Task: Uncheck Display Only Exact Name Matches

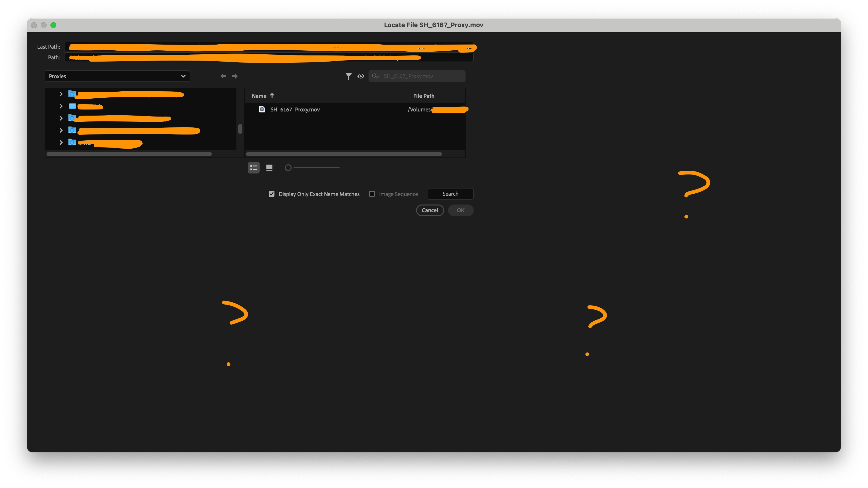Action: [x=272, y=194]
